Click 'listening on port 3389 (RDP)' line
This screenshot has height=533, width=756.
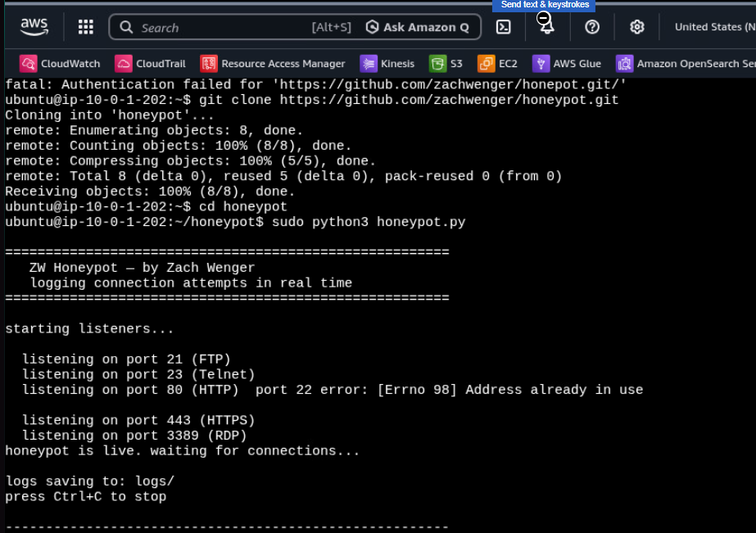(x=134, y=436)
